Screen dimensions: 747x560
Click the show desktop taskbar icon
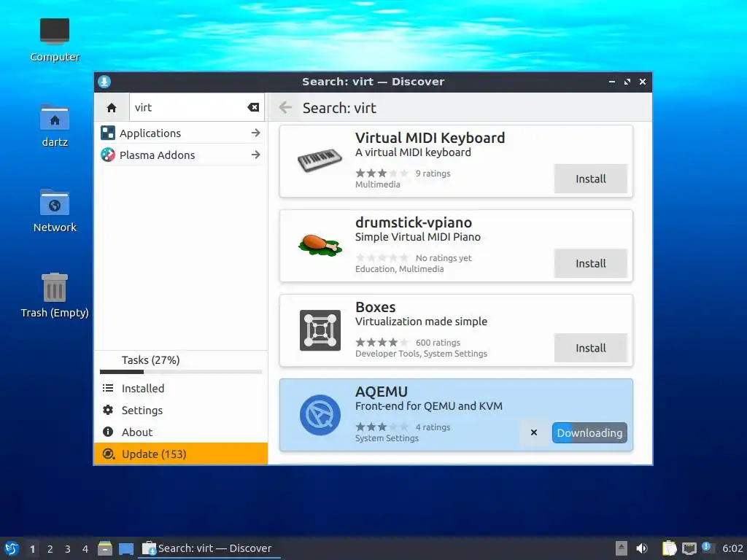coord(126,549)
